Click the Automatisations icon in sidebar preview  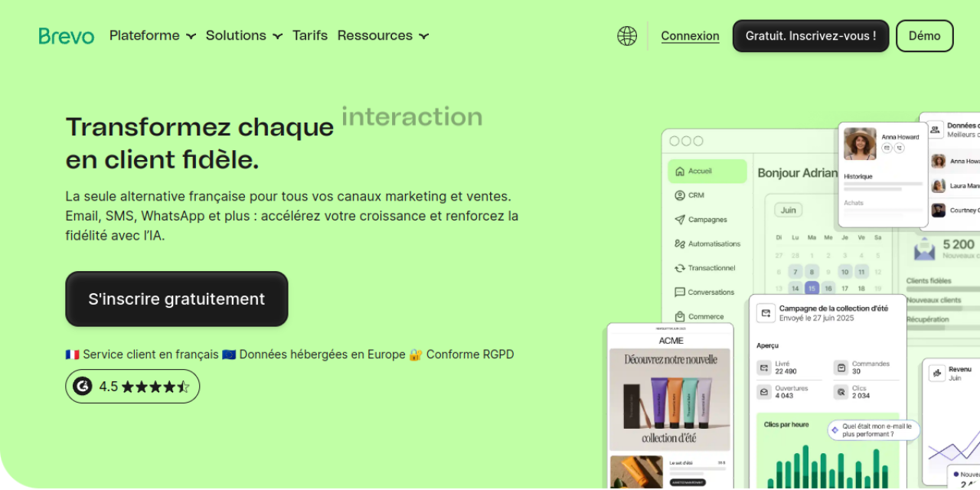click(x=680, y=243)
